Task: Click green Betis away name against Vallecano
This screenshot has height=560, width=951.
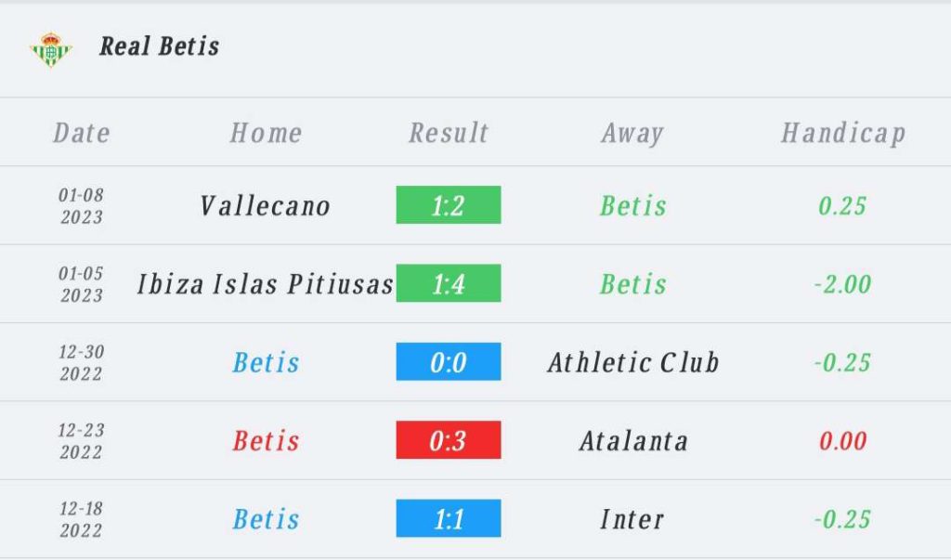Action: point(633,205)
